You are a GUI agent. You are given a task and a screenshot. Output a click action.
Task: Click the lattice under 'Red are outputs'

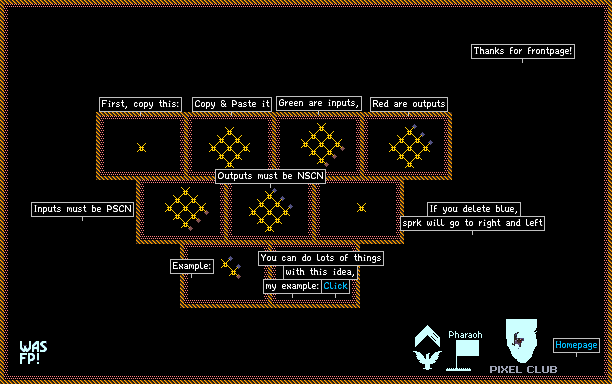click(x=411, y=146)
